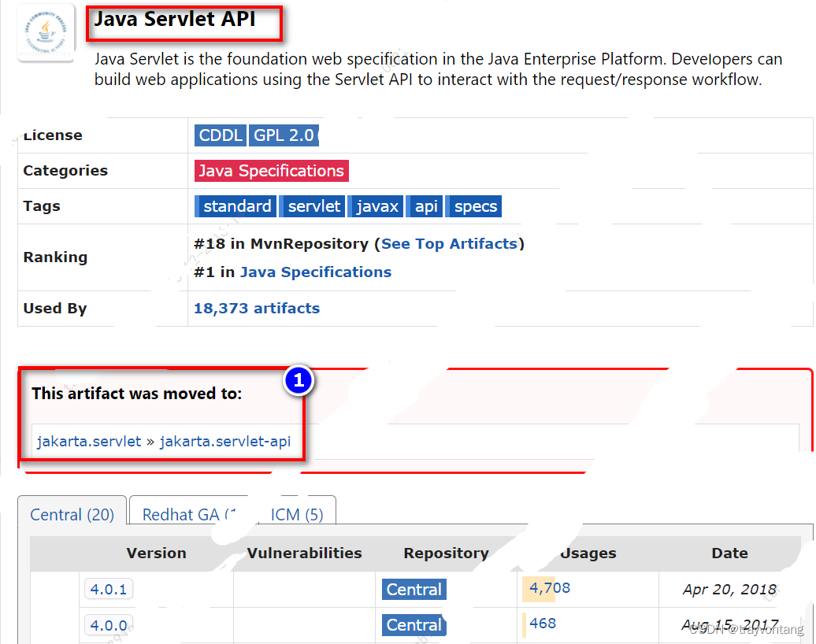Switch to the Redhat GA tab
Image resolution: width=816 pixels, height=644 pixels.
[x=189, y=514]
